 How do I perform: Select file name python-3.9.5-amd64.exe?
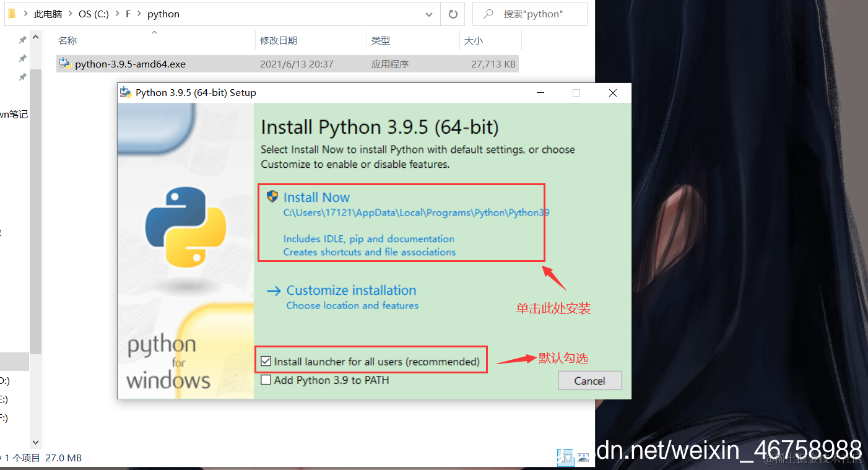coord(130,64)
